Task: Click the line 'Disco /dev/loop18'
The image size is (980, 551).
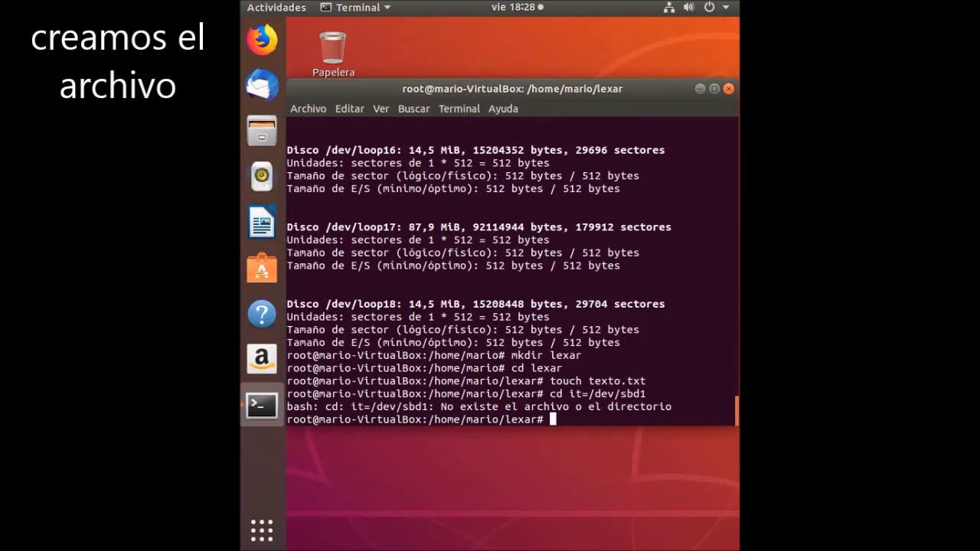Action: [x=475, y=304]
